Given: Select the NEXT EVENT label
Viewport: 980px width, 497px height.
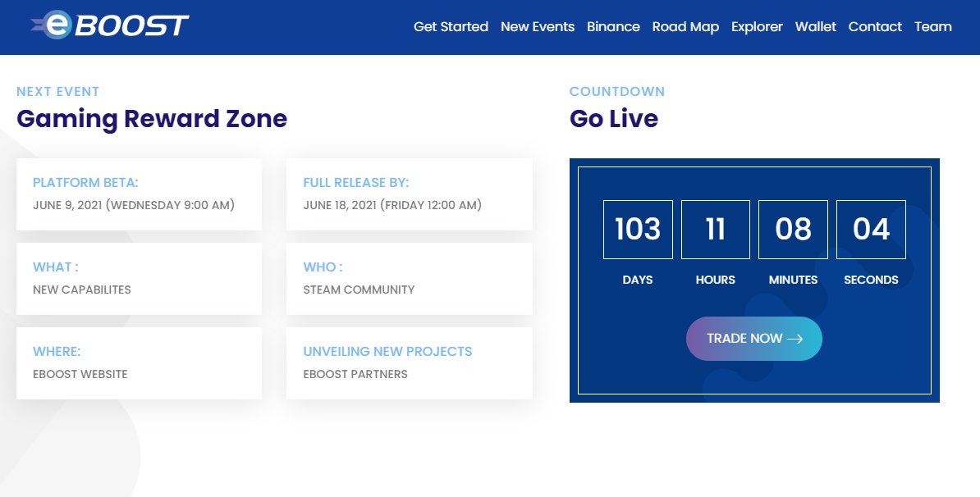Looking at the screenshot, I should click(x=58, y=91).
